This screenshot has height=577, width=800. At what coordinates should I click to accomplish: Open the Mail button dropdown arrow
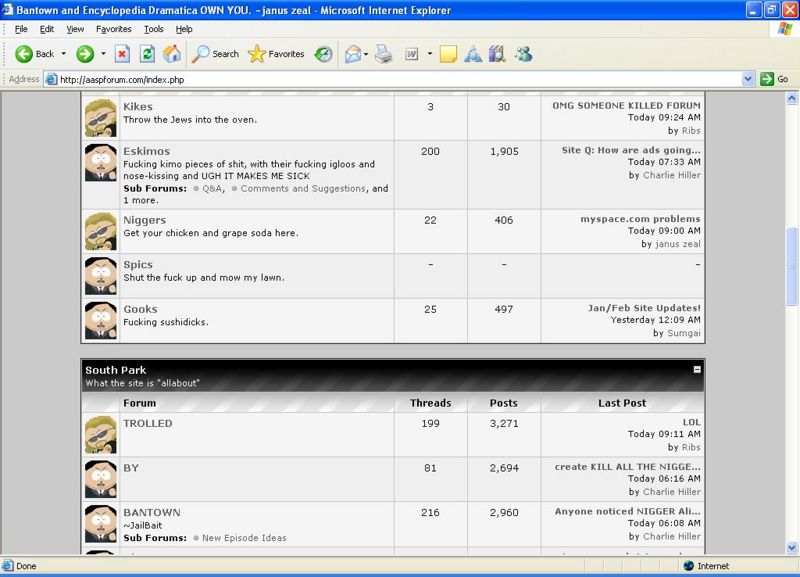367,54
